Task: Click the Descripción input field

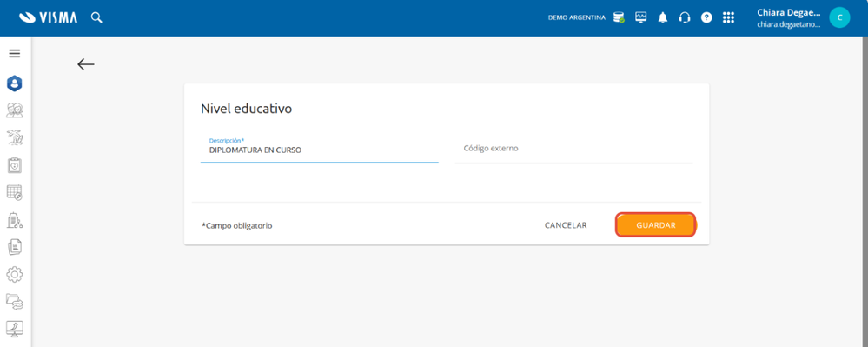Action: (x=320, y=150)
